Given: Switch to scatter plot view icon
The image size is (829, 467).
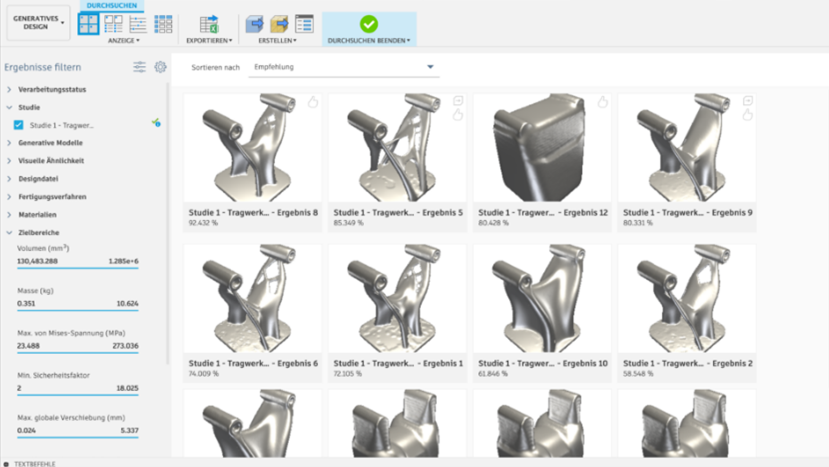Looking at the screenshot, I should pos(138,24).
